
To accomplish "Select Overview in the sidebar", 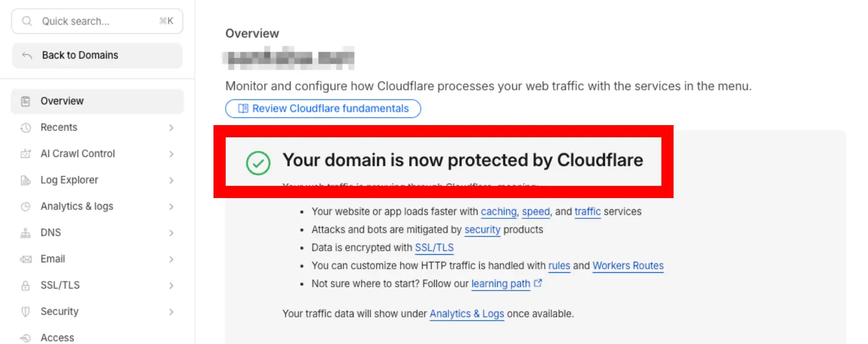I will 62,101.
